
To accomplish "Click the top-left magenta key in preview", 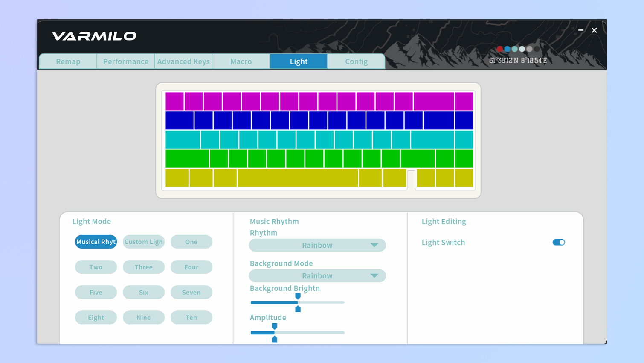I will [174, 101].
